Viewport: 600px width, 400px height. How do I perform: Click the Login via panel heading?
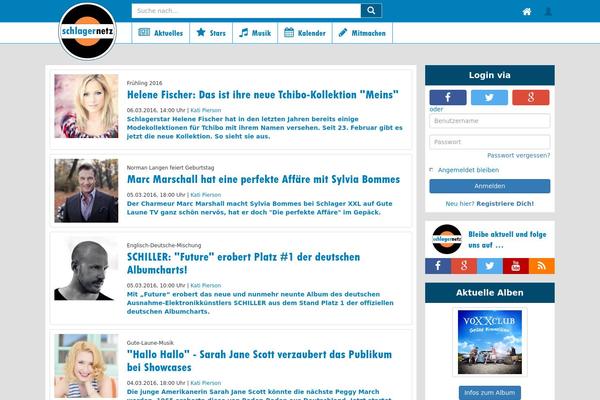[x=489, y=75]
